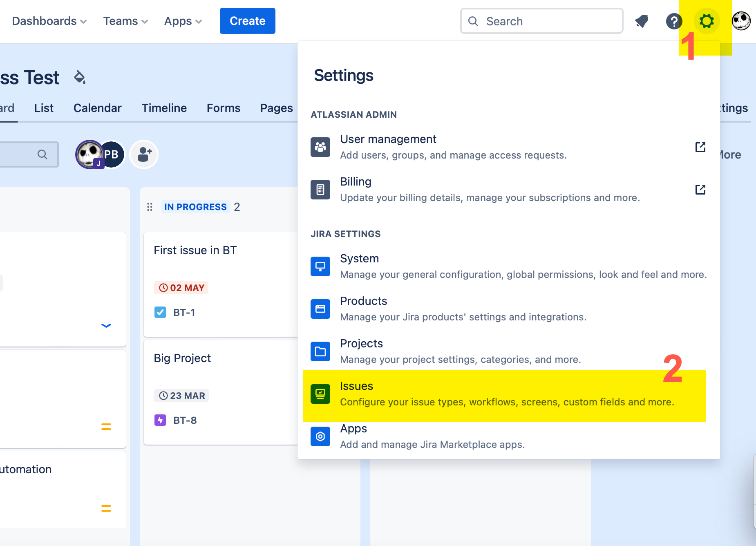The height and width of the screenshot is (546, 756).
Task: Collapse the card using its chevron arrow
Action: click(106, 326)
